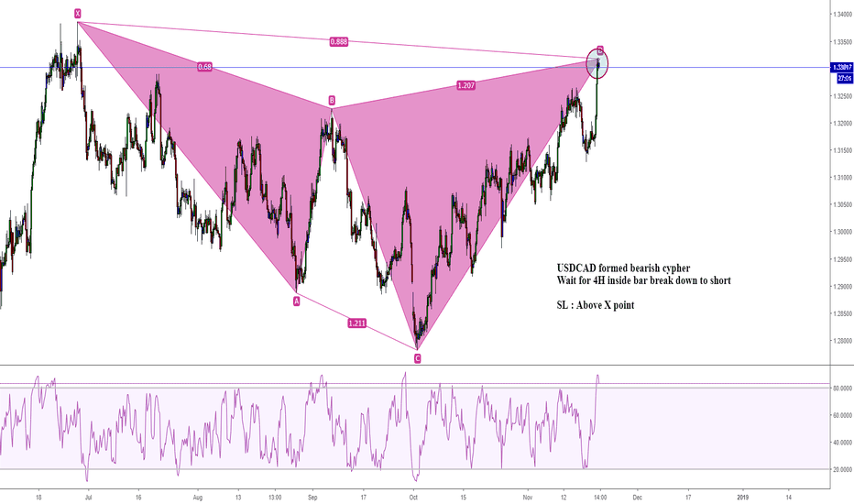
Task: Click the 18 date label before Jul
Action: coord(38,498)
